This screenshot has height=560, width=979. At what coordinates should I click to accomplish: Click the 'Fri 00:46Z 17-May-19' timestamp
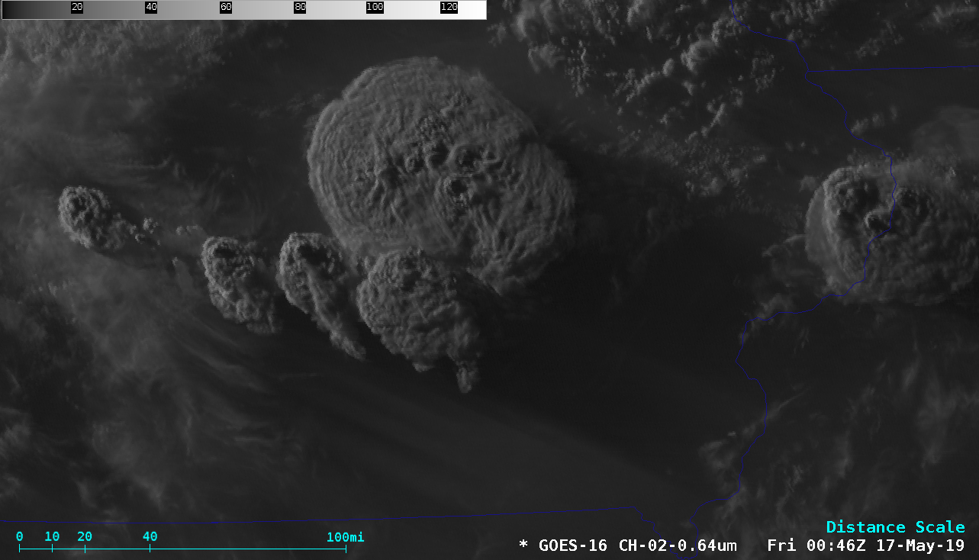coord(865,546)
